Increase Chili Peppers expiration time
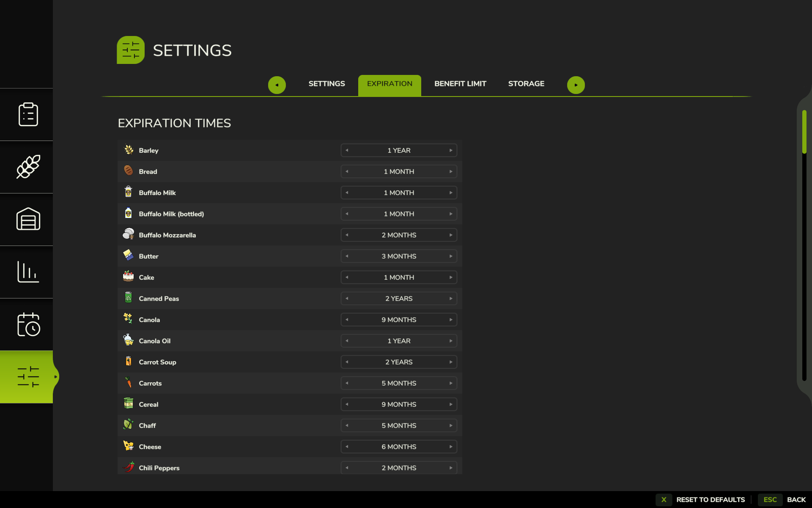 (x=451, y=468)
